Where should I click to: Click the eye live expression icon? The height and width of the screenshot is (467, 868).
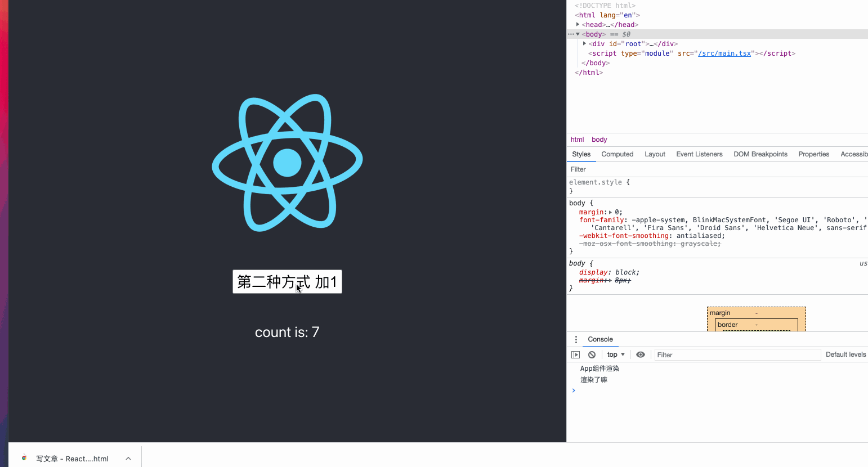641,354
